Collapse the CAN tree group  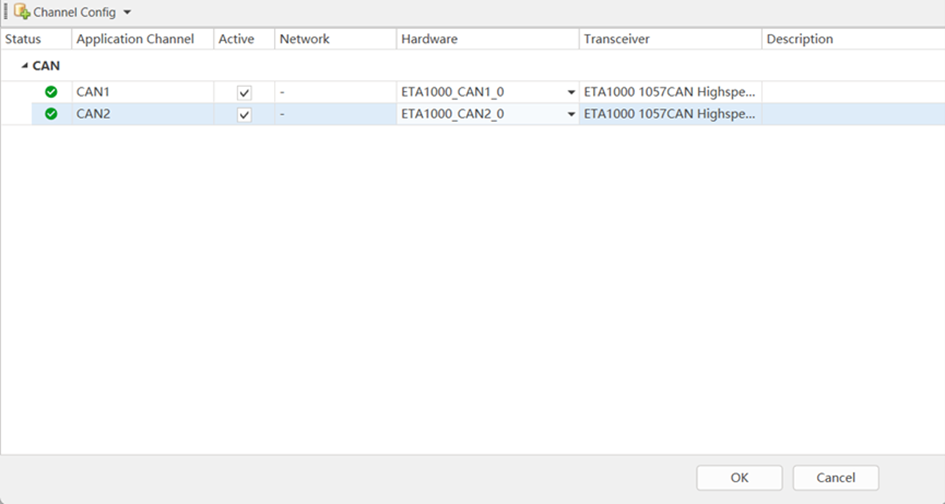click(x=25, y=66)
